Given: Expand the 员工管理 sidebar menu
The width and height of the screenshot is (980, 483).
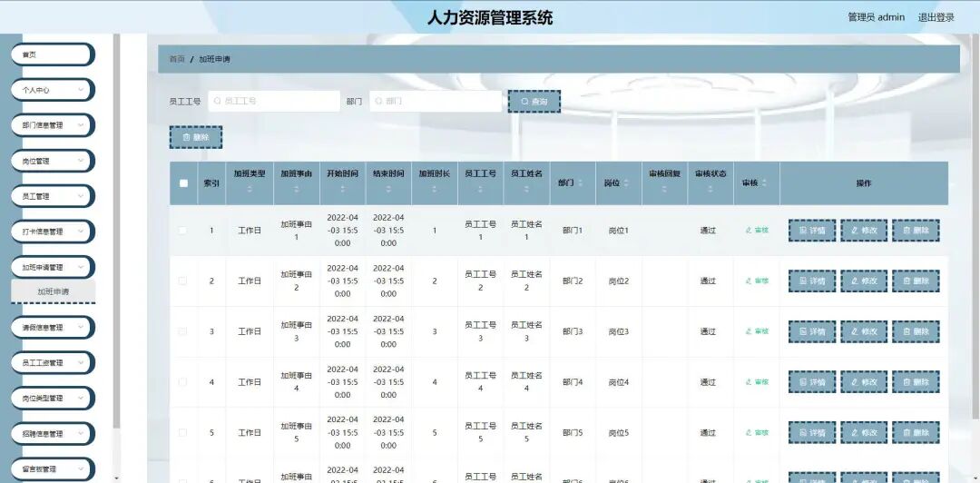Looking at the screenshot, I should click(x=54, y=196).
